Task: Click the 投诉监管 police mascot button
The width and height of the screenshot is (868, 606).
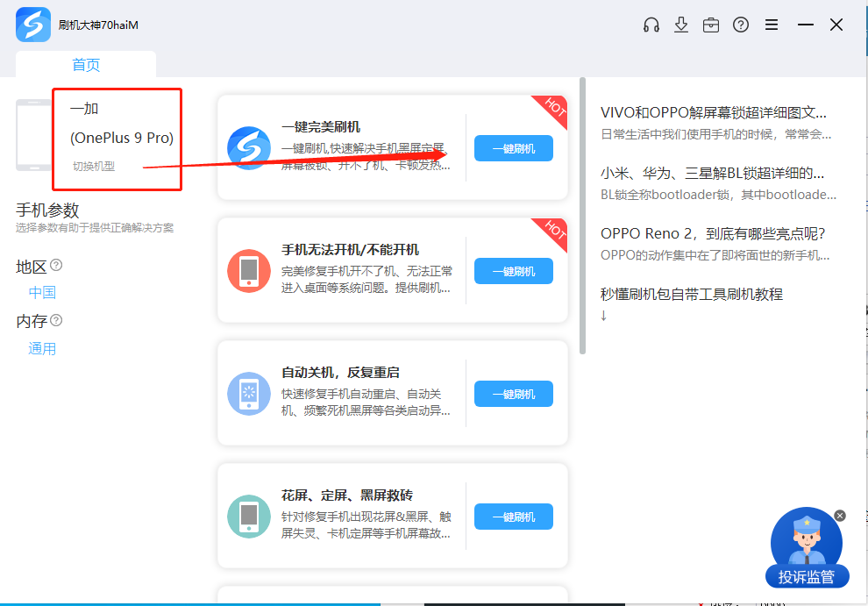Action: 807,548
